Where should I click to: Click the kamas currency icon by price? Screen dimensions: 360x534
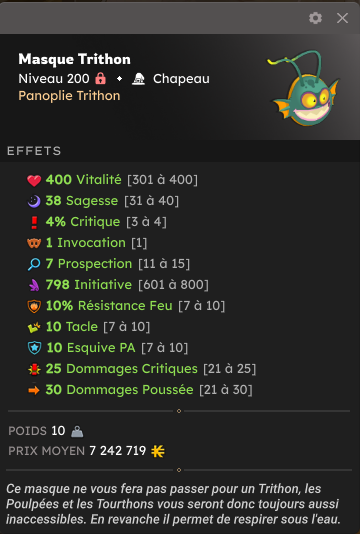point(158,451)
